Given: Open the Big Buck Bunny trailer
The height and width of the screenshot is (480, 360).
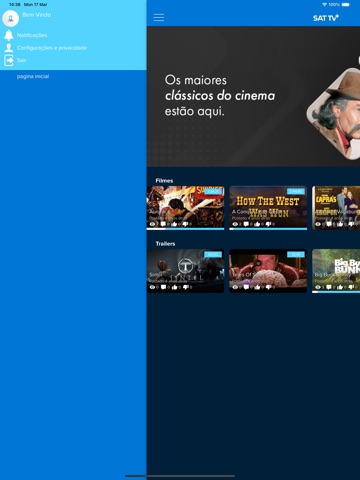Looking at the screenshot, I should [x=336, y=271].
